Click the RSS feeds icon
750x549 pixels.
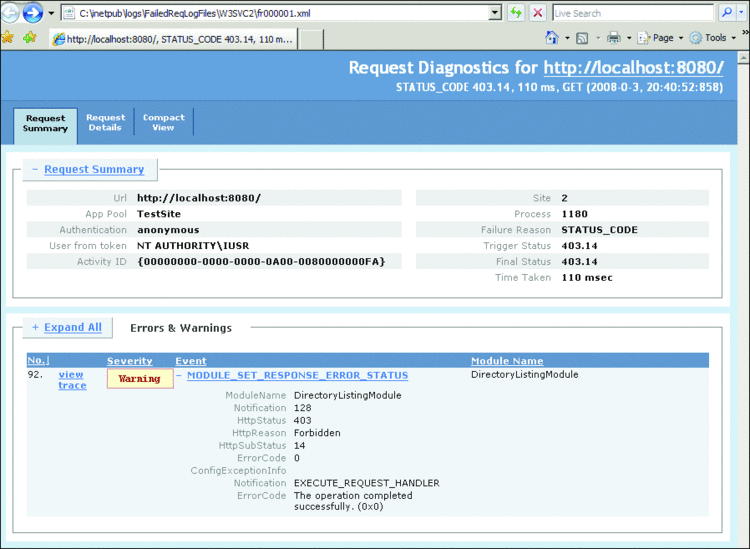tap(582, 38)
